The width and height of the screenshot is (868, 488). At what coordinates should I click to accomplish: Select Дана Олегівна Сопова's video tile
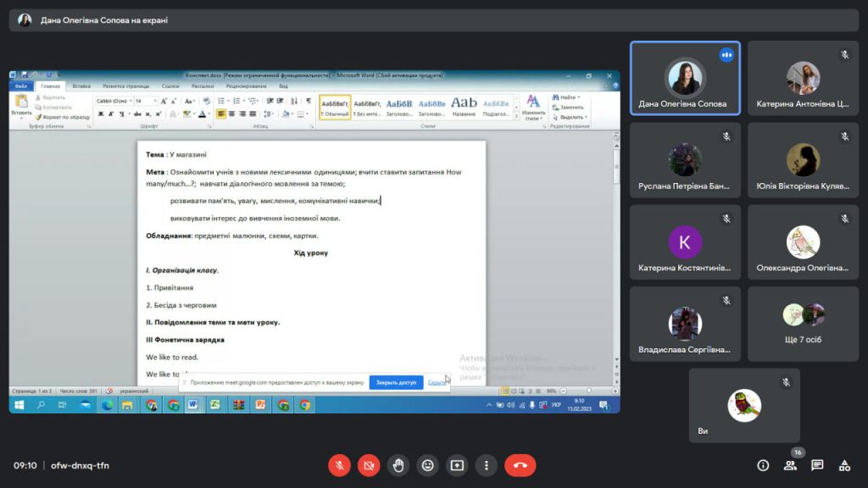click(685, 78)
